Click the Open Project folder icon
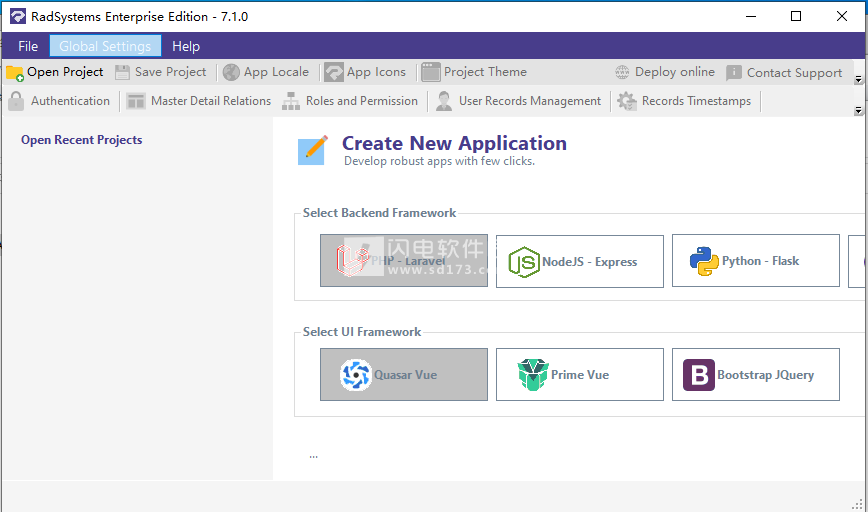This screenshot has width=868, height=512. pos(15,73)
